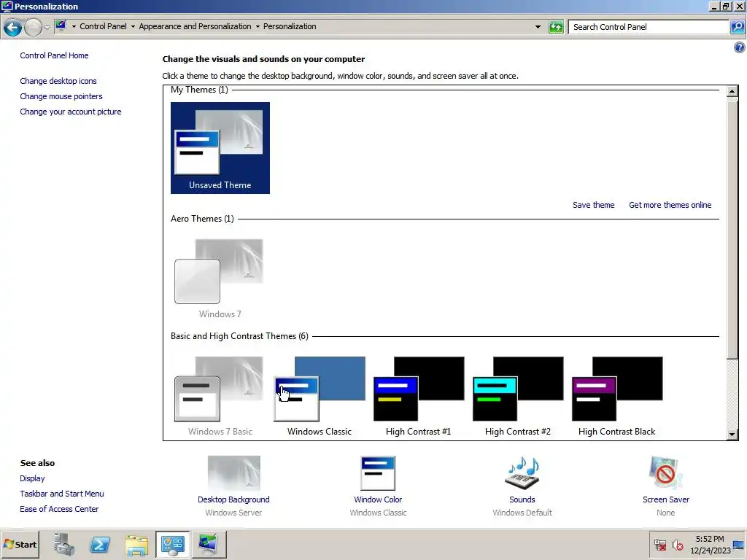Open Screen Saver settings icon
This screenshot has width=747, height=560.
click(665, 472)
